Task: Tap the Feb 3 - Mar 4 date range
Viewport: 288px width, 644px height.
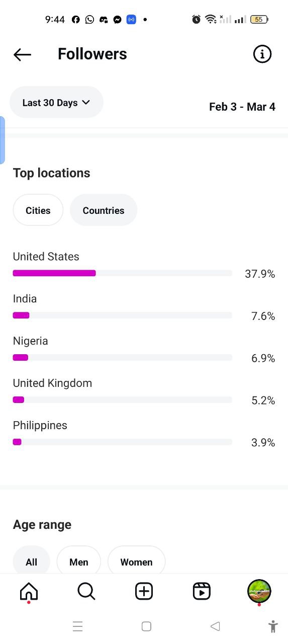Action: pos(242,107)
